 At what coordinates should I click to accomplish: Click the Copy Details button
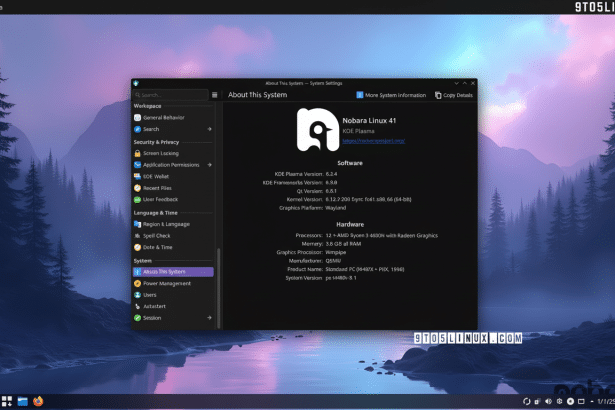[x=454, y=95]
